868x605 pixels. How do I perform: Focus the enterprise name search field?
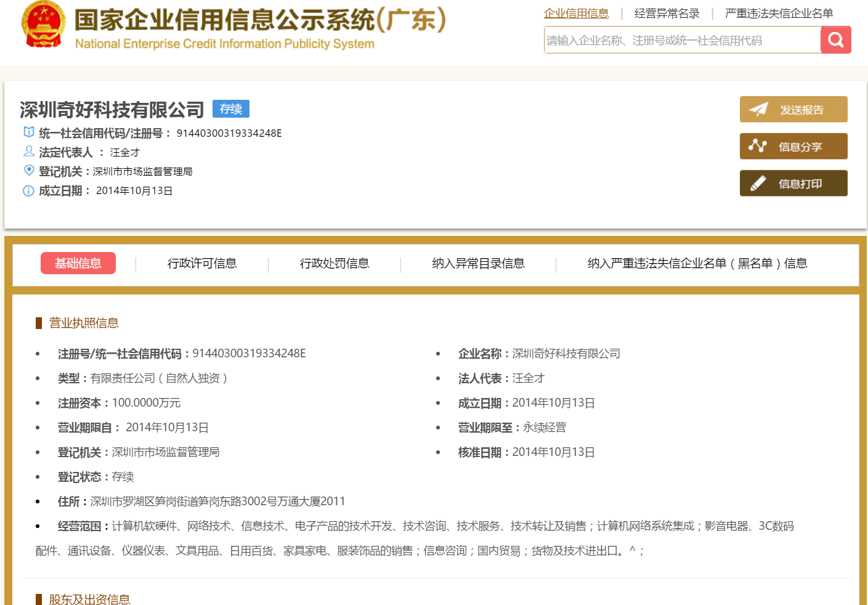[683, 40]
